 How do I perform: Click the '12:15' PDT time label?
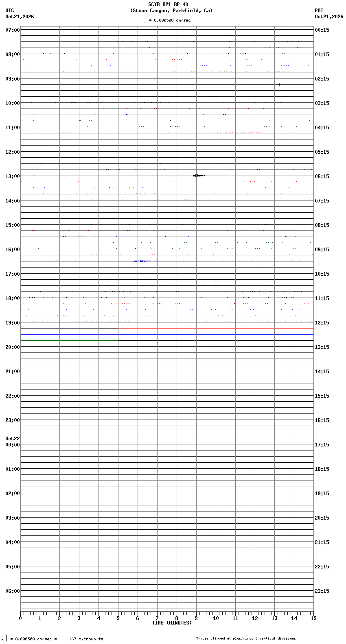[x=322, y=323]
